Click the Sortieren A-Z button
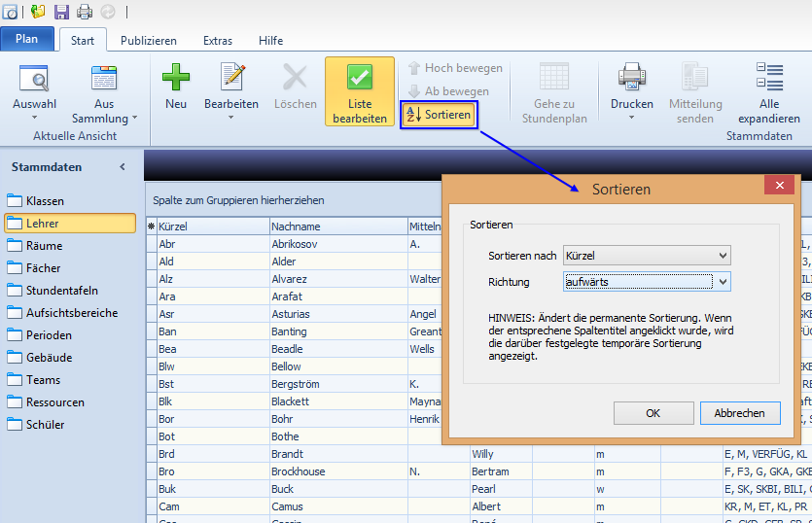Image resolution: width=812 pixels, height=523 pixels. pos(439,115)
